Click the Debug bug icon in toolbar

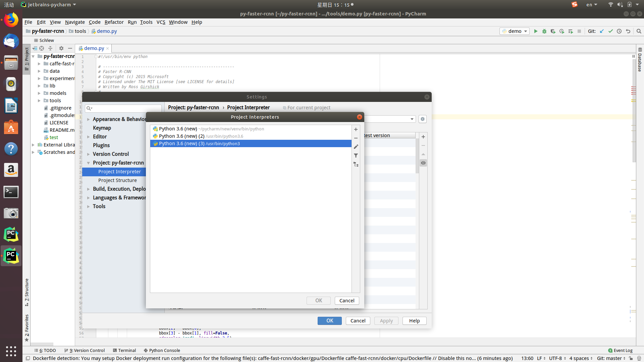point(544,31)
